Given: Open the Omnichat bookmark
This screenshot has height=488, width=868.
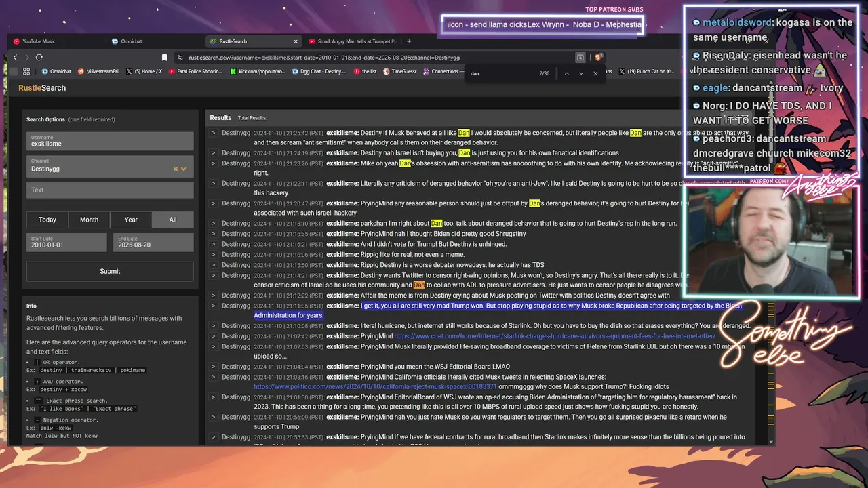Looking at the screenshot, I should (x=56, y=72).
